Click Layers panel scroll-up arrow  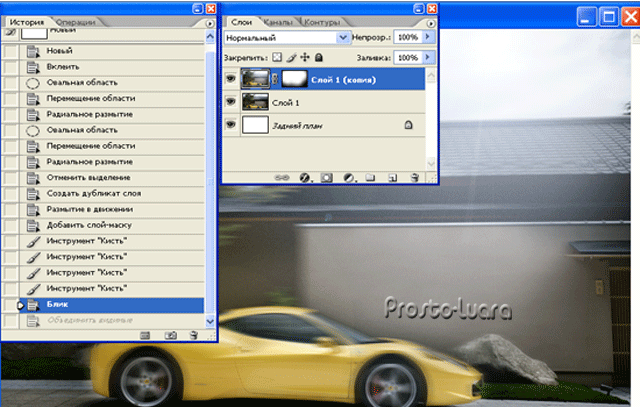click(431, 76)
